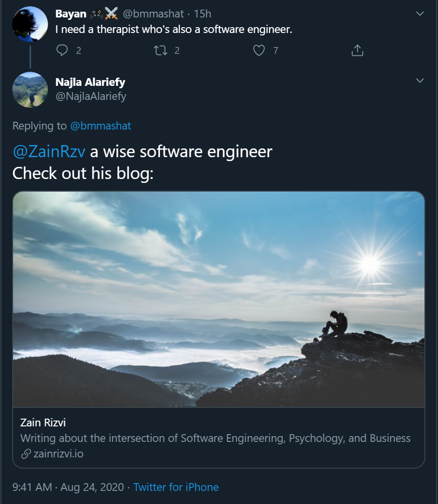The image size is (438, 504).
Task: Click the zainrizvi.io link icon in card
Action: (26, 454)
